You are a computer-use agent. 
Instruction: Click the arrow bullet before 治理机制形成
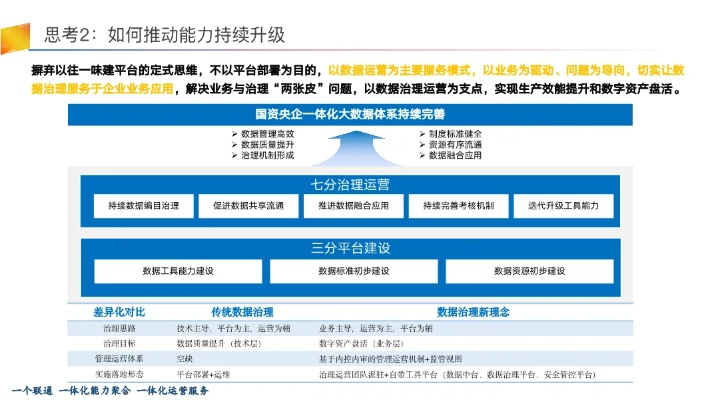(233, 156)
